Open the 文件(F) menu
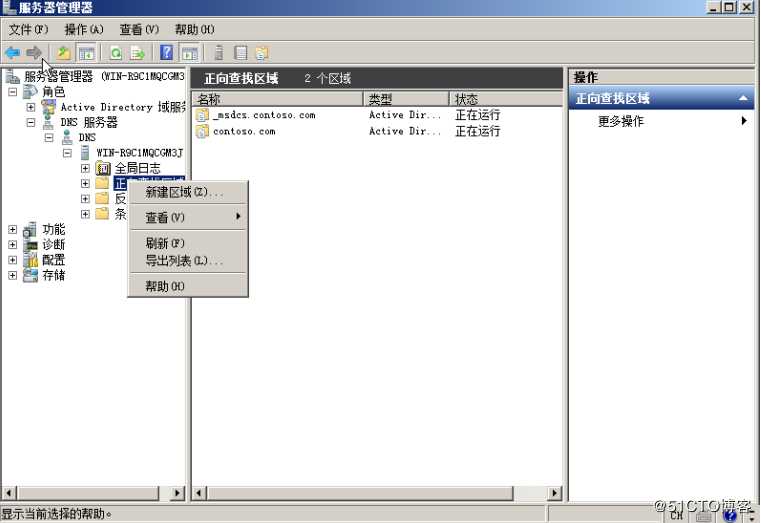Screen dimensions: 761x523 tap(28, 30)
